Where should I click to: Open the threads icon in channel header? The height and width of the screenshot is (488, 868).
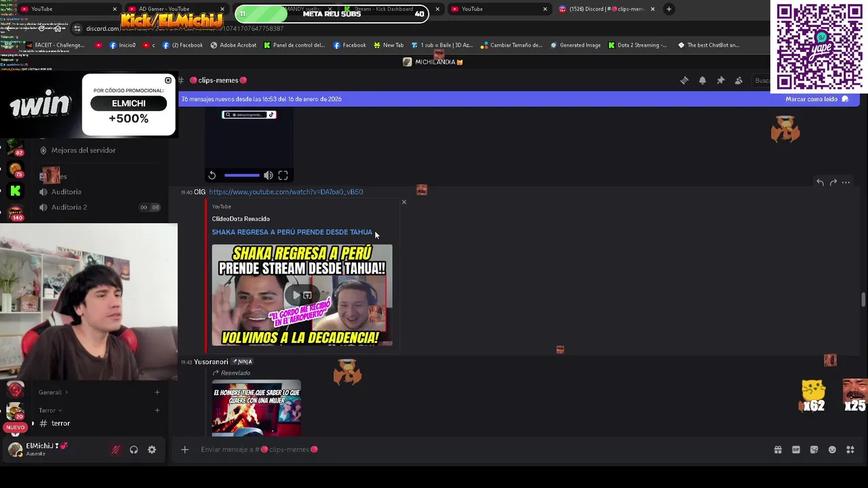[x=684, y=81]
